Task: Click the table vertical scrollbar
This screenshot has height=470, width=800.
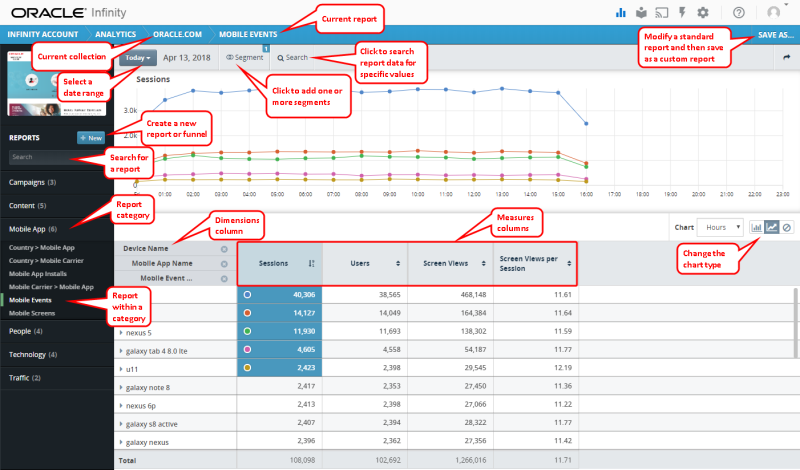Action: pyautogui.click(x=795, y=323)
